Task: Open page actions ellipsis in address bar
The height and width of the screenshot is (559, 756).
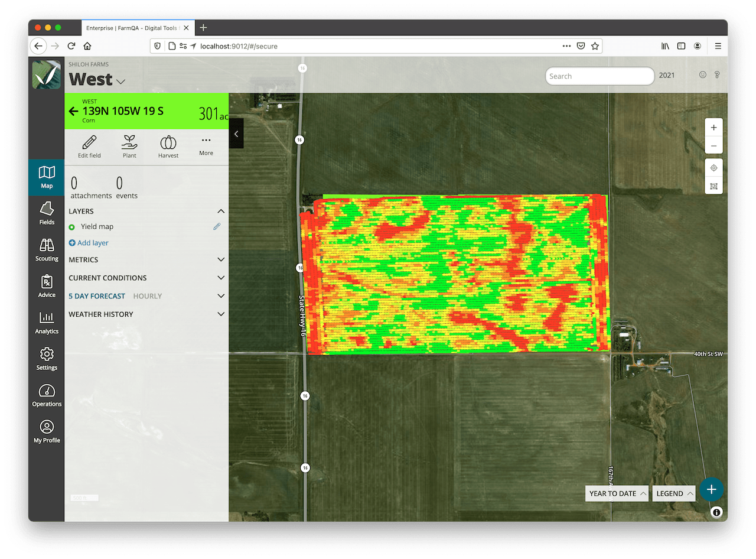Action: coord(566,46)
